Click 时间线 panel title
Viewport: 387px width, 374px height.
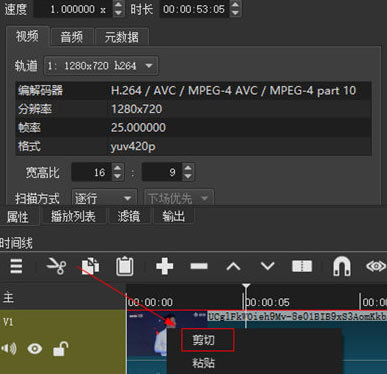(x=16, y=243)
